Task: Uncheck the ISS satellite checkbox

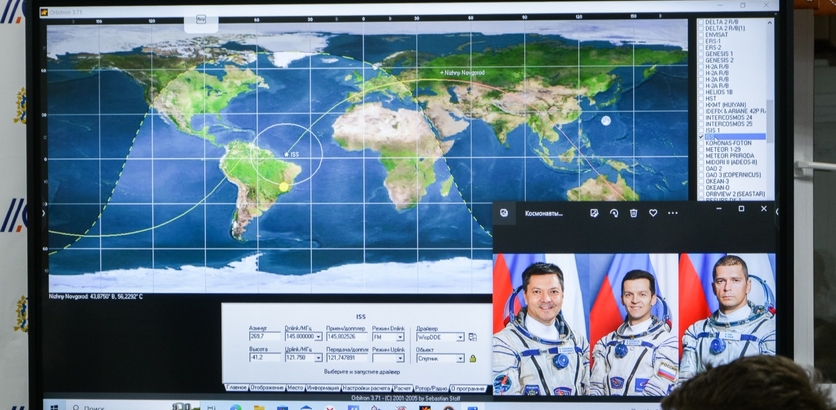Action: [701, 137]
